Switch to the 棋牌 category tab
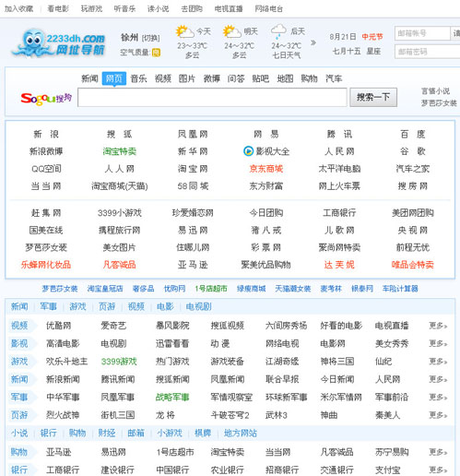The height and width of the screenshot is (476, 460). [203, 434]
